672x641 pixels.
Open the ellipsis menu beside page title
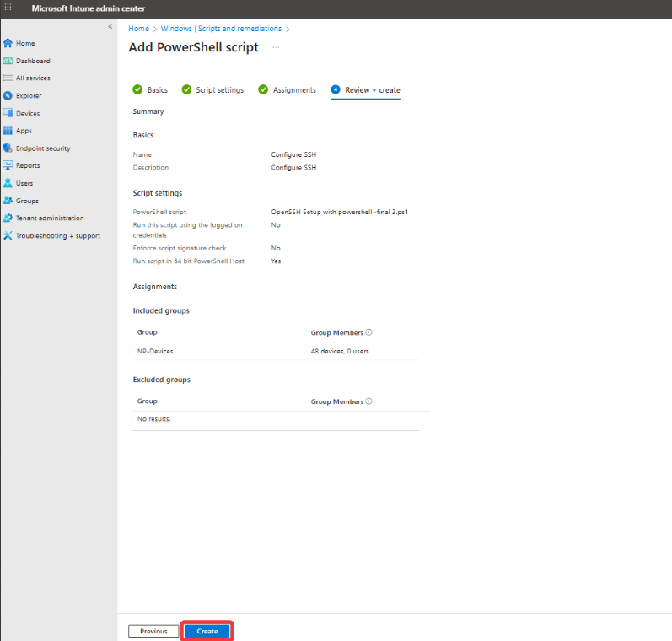pos(276,47)
